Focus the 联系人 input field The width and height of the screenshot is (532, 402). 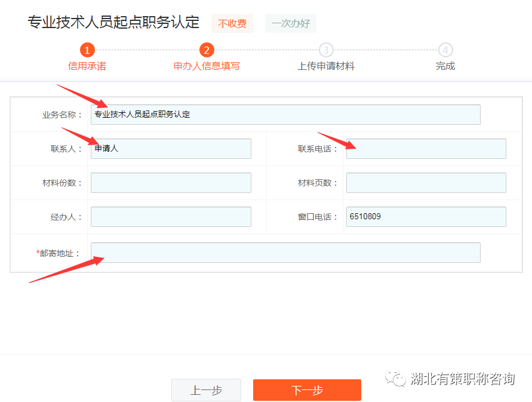[171, 149]
